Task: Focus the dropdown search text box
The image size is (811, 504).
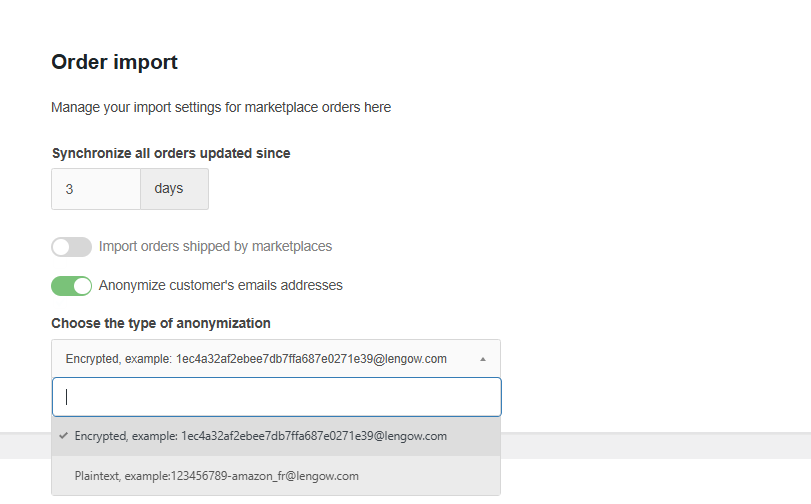Action: pos(276,397)
